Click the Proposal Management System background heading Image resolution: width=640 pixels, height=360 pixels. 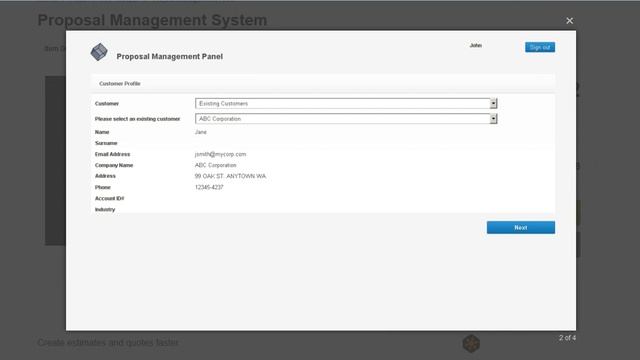(152, 20)
